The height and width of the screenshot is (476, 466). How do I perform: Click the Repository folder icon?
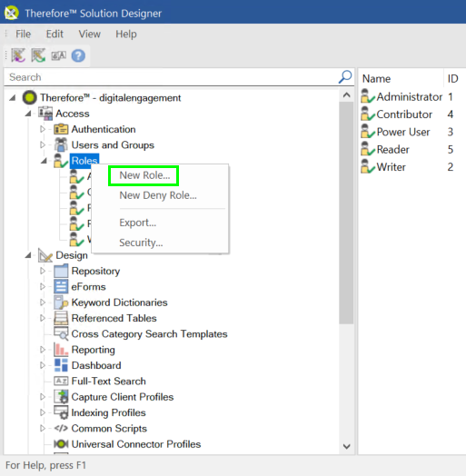coord(61,271)
